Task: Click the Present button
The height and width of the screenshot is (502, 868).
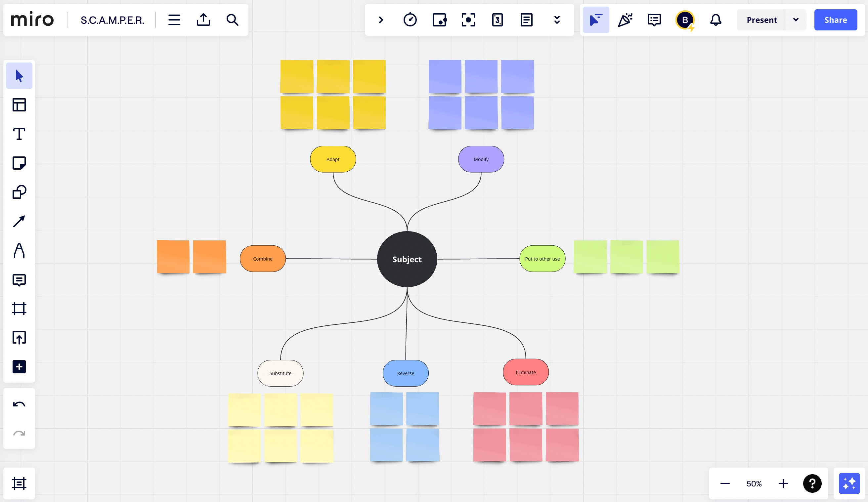Action: (761, 20)
